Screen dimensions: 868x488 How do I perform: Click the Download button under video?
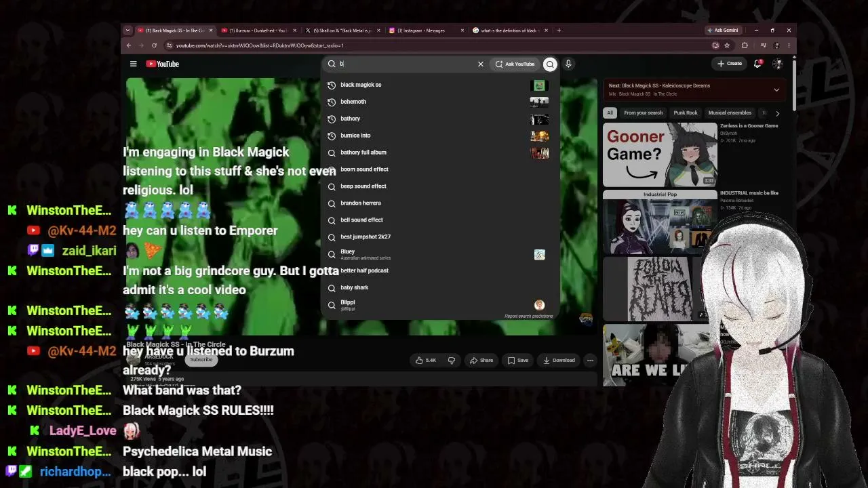pos(559,361)
